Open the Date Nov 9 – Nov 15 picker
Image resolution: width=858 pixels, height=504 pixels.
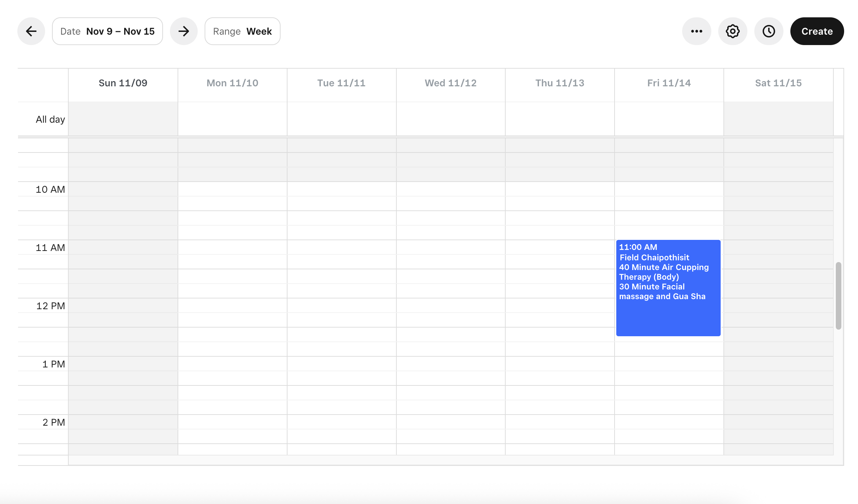point(107,31)
